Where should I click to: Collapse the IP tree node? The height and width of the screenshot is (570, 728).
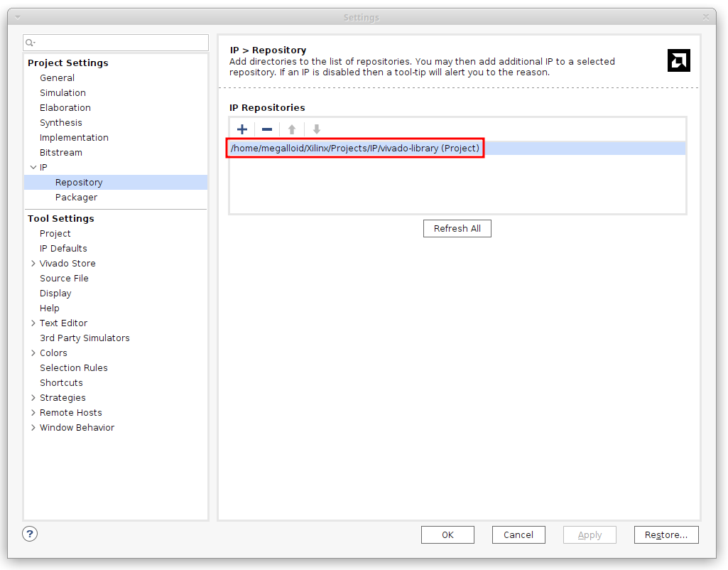33,167
